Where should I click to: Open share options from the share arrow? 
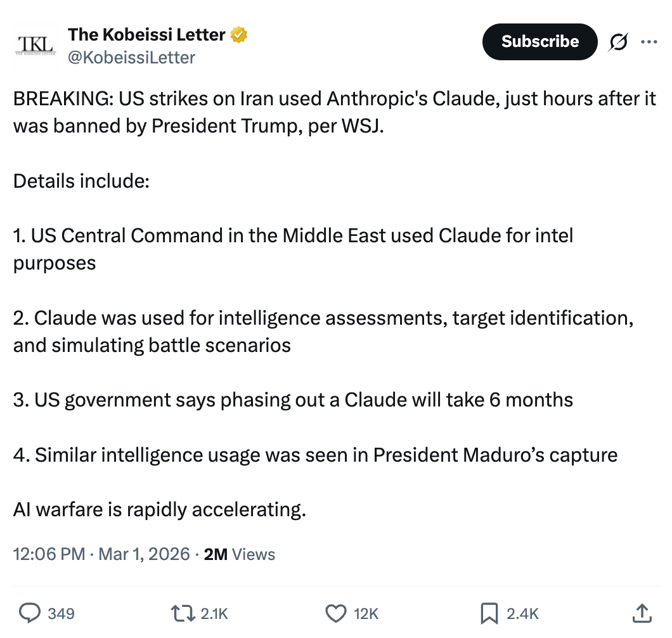click(642, 613)
